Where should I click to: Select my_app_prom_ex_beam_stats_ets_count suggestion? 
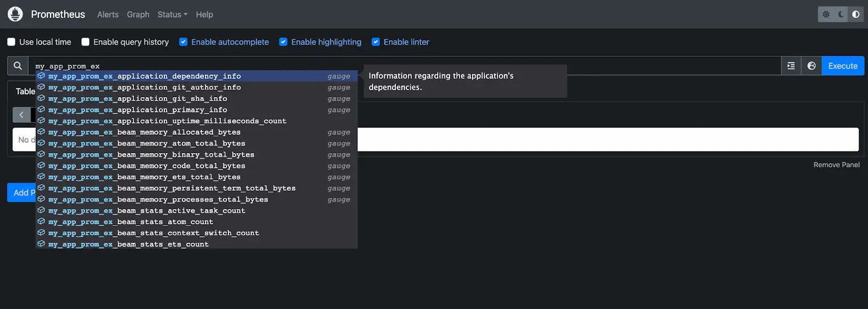point(196,244)
